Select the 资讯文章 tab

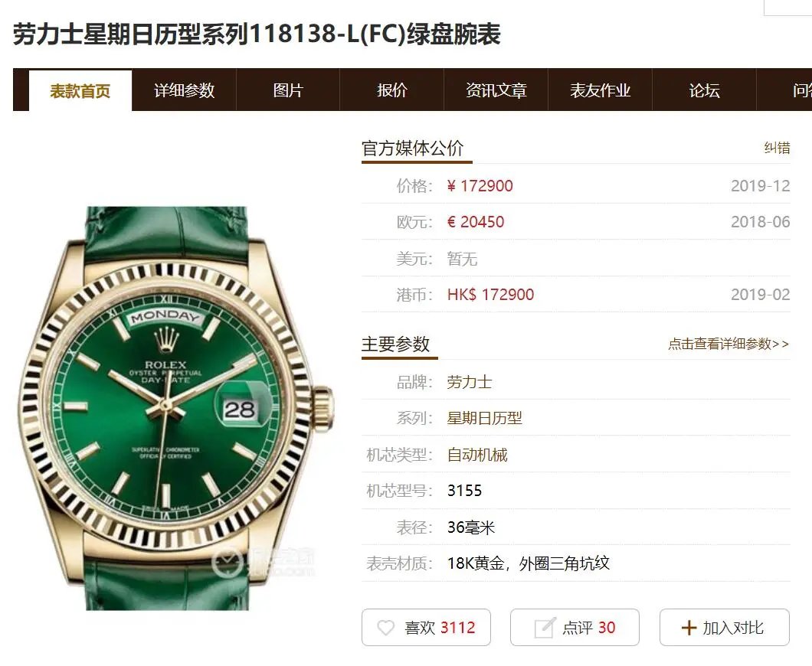coord(496,90)
